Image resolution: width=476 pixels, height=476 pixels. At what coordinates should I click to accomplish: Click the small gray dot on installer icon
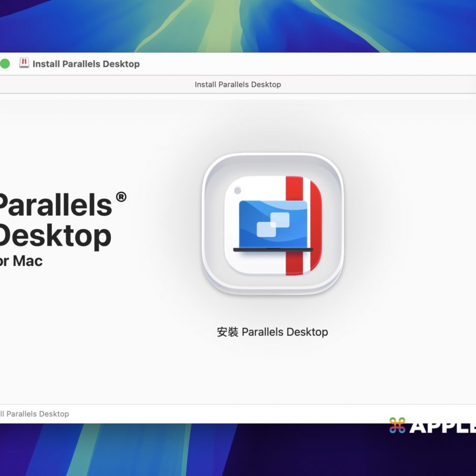[x=237, y=191]
